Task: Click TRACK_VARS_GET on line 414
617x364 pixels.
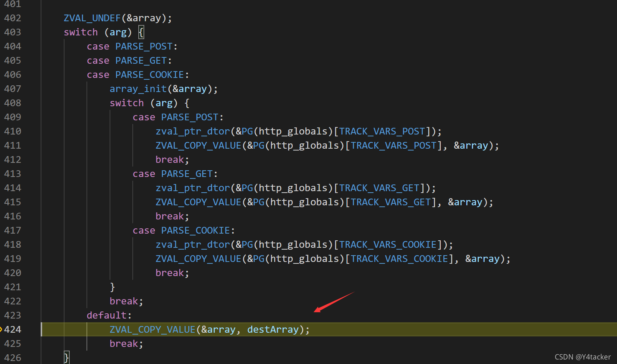Action: [x=379, y=188]
